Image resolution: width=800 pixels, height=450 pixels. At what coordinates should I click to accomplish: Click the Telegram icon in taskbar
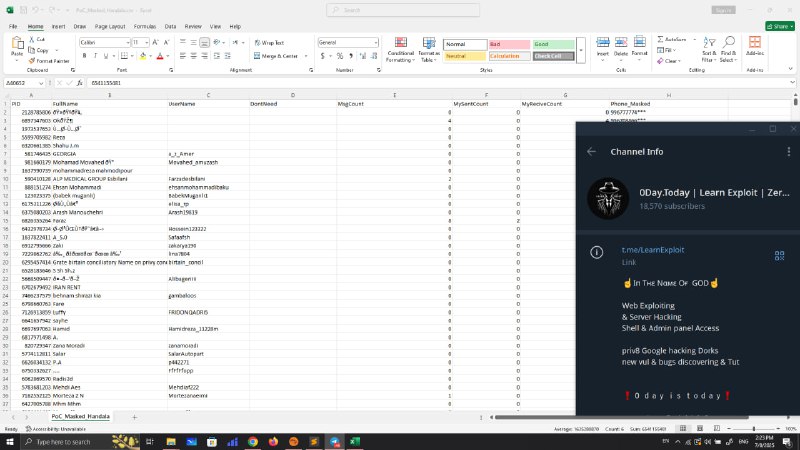click(334, 442)
